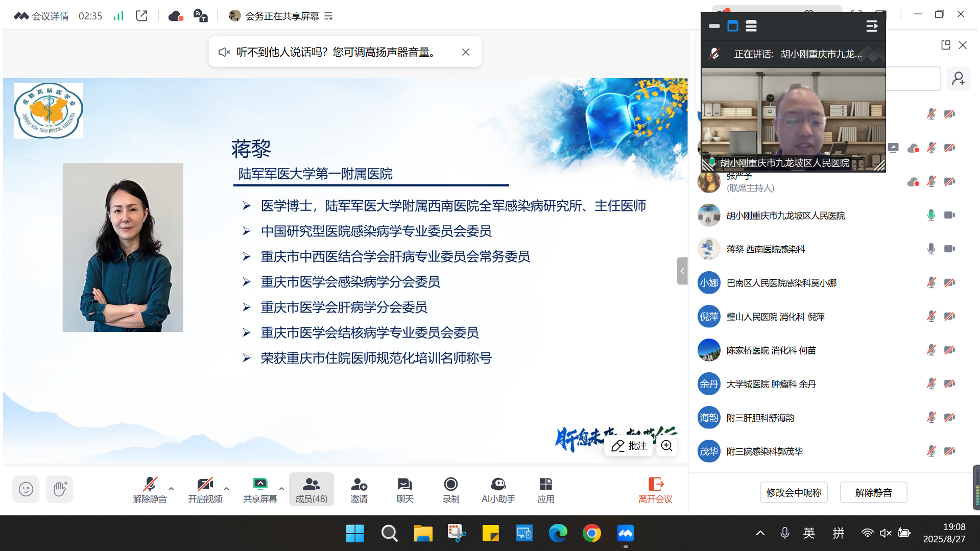This screenshot has height=551, width=980.
Task: Open audio settings chevron beside 解除静音
Action: 171,488
